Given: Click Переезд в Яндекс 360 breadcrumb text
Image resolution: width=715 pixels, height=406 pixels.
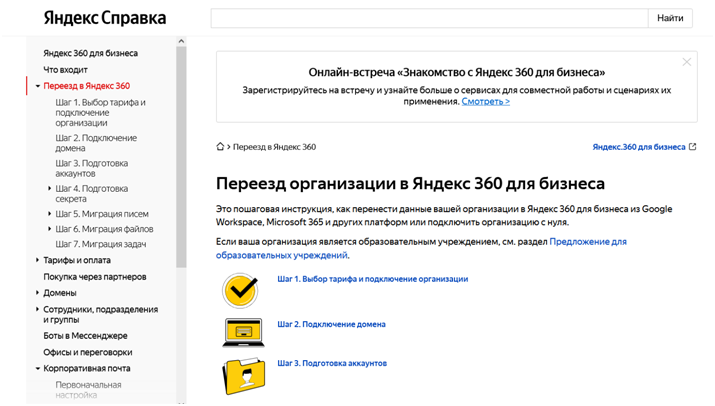Looking at the screenshot, I should coord(275,147).
